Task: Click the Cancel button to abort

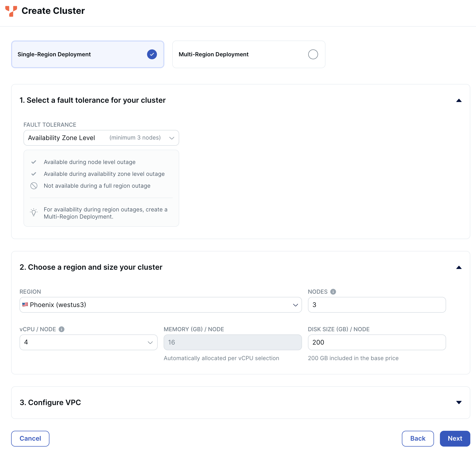Action: pos(30,439)
